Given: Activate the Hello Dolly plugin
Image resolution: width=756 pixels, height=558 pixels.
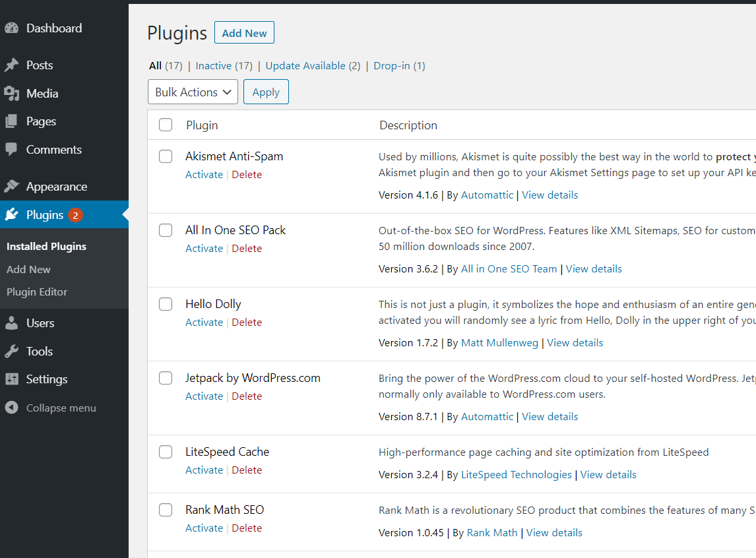Looking at the screenshot, I should [x=204, y=322].
